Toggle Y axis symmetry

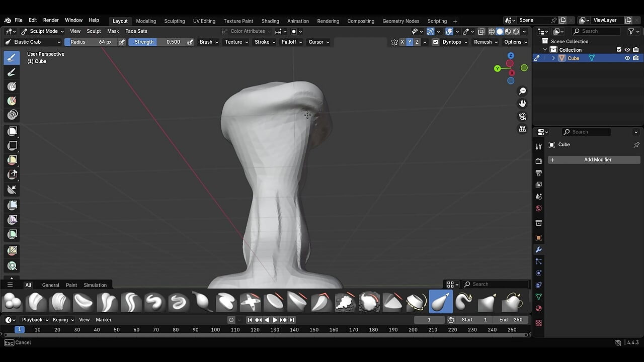coord(410,42)
